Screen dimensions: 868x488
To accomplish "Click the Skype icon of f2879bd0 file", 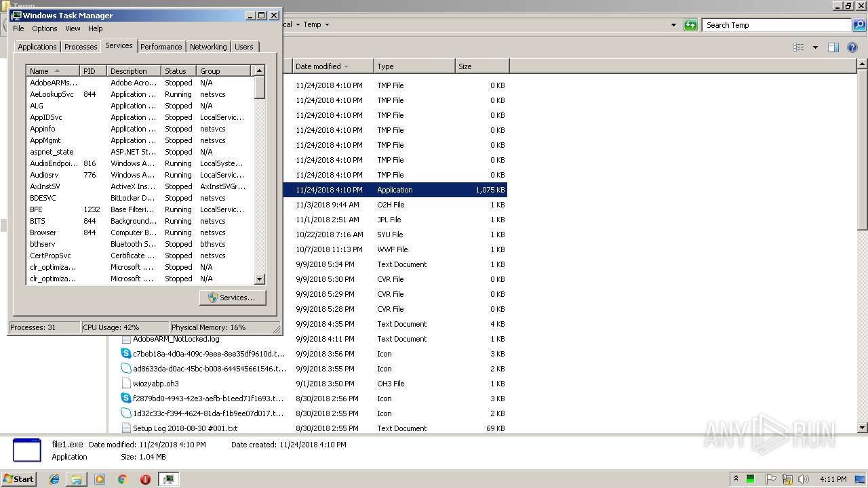I will (126, 399).
